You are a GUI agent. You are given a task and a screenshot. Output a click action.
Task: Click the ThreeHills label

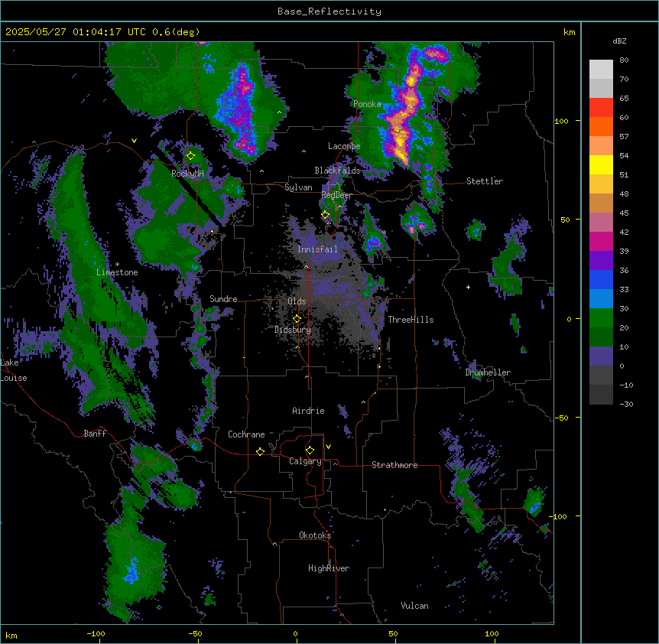click(x=411, y=320)
